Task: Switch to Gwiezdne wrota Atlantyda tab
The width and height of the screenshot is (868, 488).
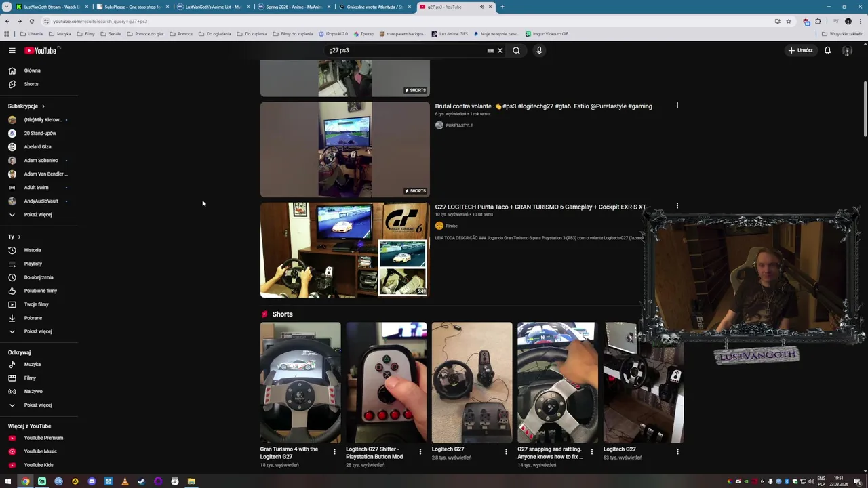Action: pos(374,7)
